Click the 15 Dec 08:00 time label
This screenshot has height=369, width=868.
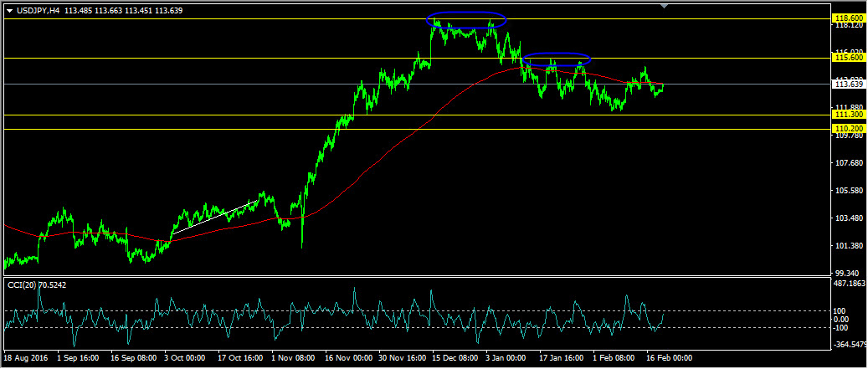456,358
